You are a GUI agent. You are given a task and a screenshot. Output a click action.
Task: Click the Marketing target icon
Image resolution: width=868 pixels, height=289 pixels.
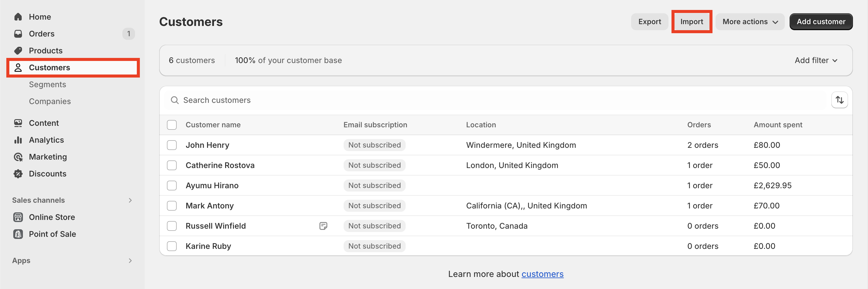point(18,157)
